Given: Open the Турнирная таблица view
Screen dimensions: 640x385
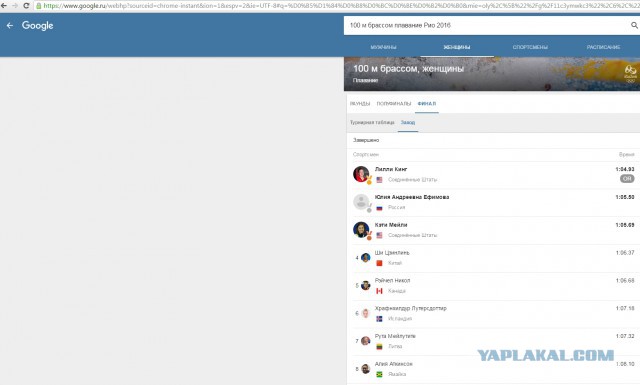Looking at the screenshot, I should pyautogui.click(x=372, y=122).
